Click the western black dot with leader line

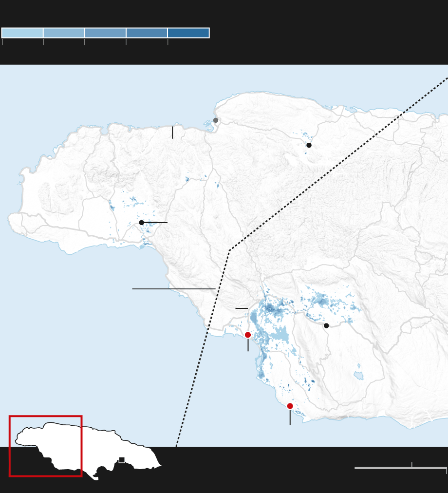[142, 223]
